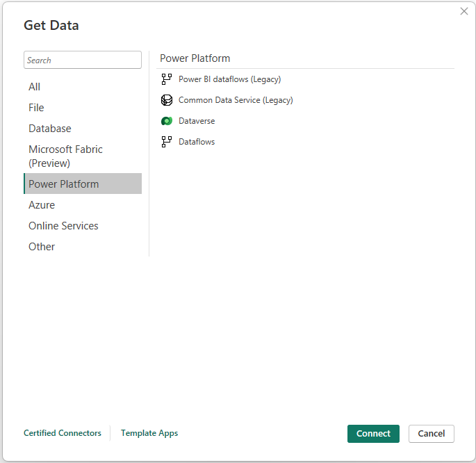This screenshot has height=463, width=476.
Task: Click the Common Data Service database icon
Action: (166, 100)
